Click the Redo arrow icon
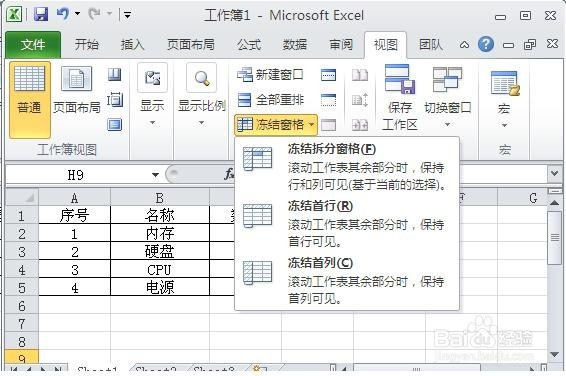The height and width of the screenshot is (376, 566). coord(95,14)
